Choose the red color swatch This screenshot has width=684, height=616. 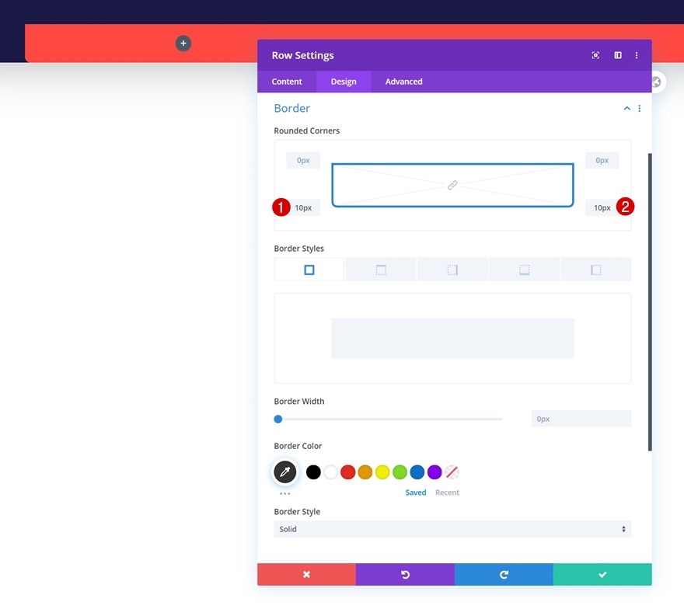[347, 472]
